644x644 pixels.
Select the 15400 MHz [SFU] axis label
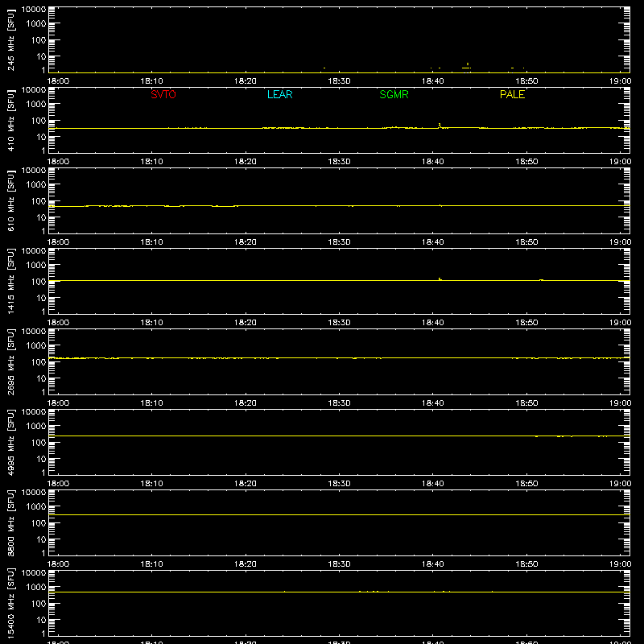click(10, 603)
